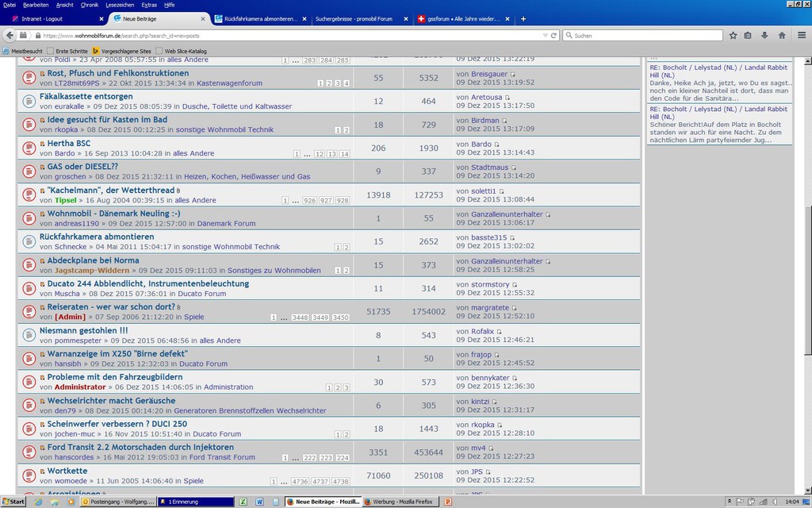Open Kastenwagenforum category link
This screenshot has width=812, height=508.
click(x=229, y=83)
